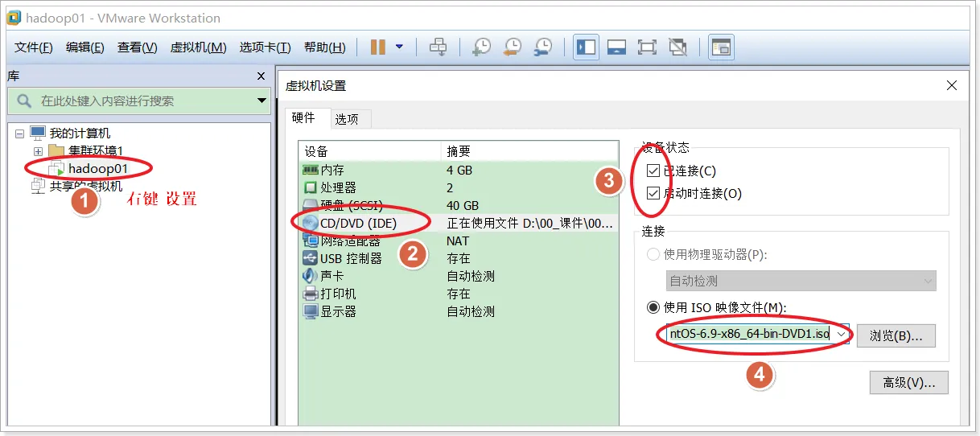
Task: Collapse the 我的计算机 tree node
Action: 19,134
